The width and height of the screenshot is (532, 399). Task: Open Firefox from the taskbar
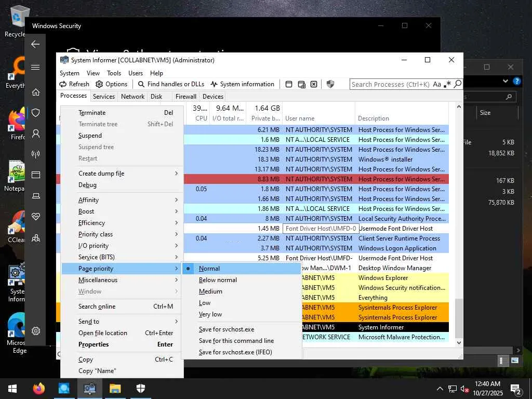38,389
